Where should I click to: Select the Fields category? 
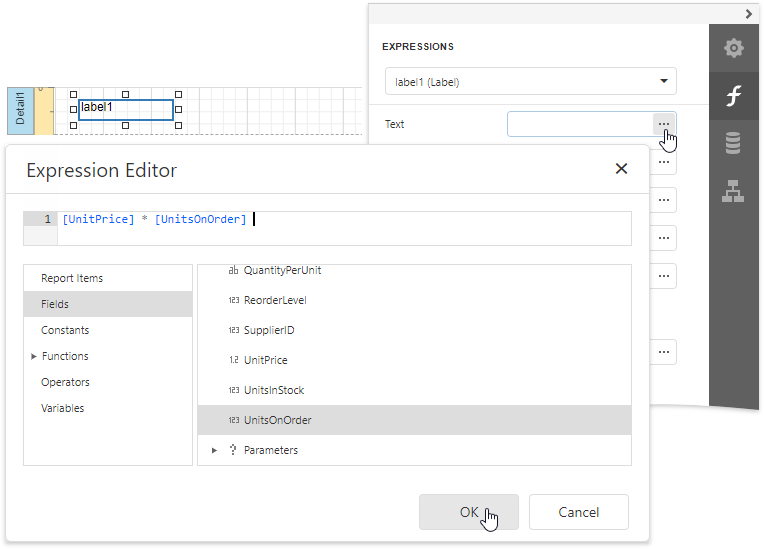55,304
